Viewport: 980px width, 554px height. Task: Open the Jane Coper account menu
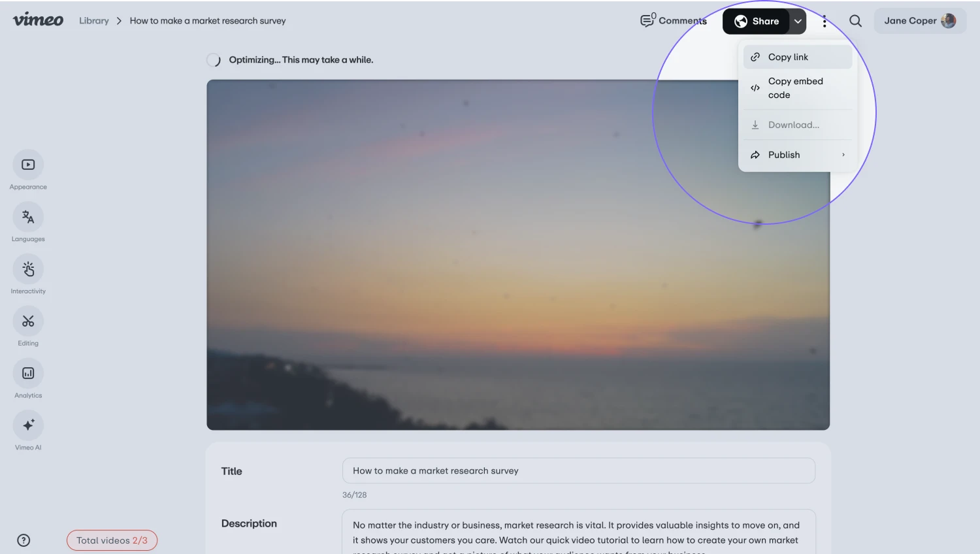coord(919,21)
